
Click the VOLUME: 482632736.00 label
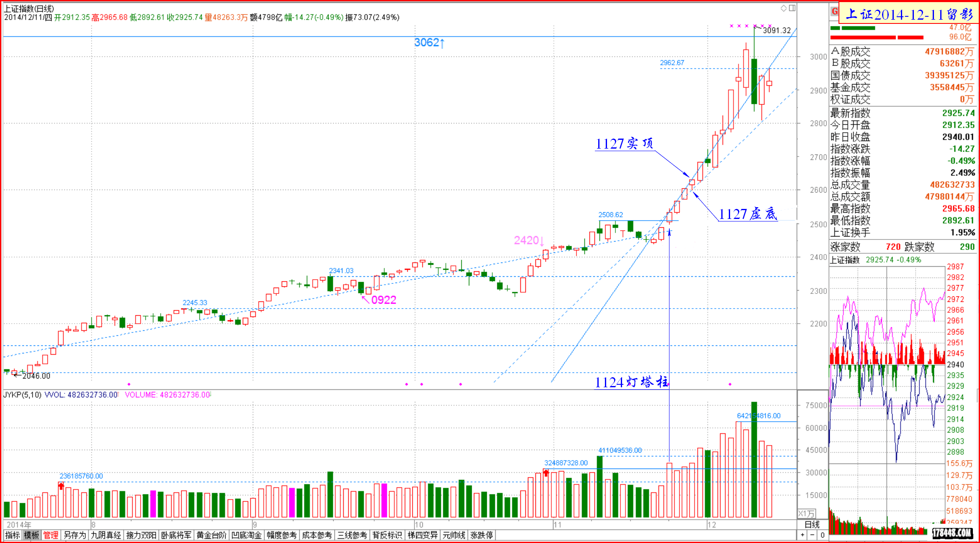click(x=167, y=395)
